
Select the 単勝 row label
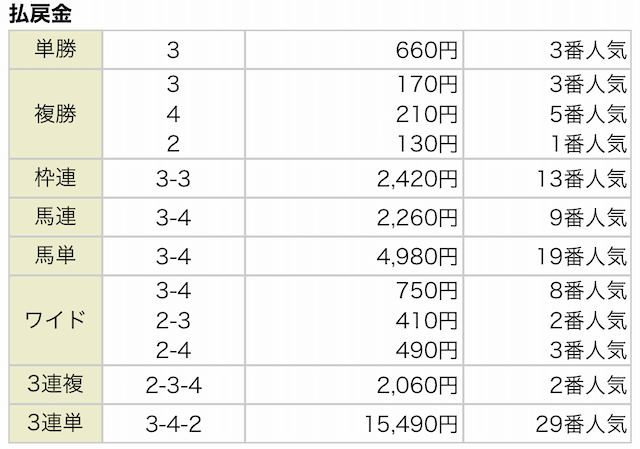click(x=55, y=48)
